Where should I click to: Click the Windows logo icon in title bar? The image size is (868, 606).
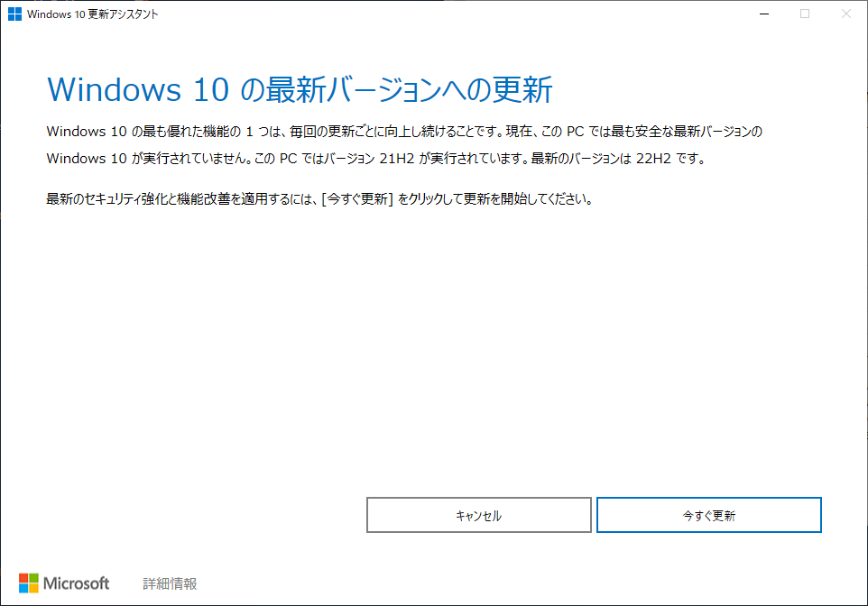click(15, 14)
